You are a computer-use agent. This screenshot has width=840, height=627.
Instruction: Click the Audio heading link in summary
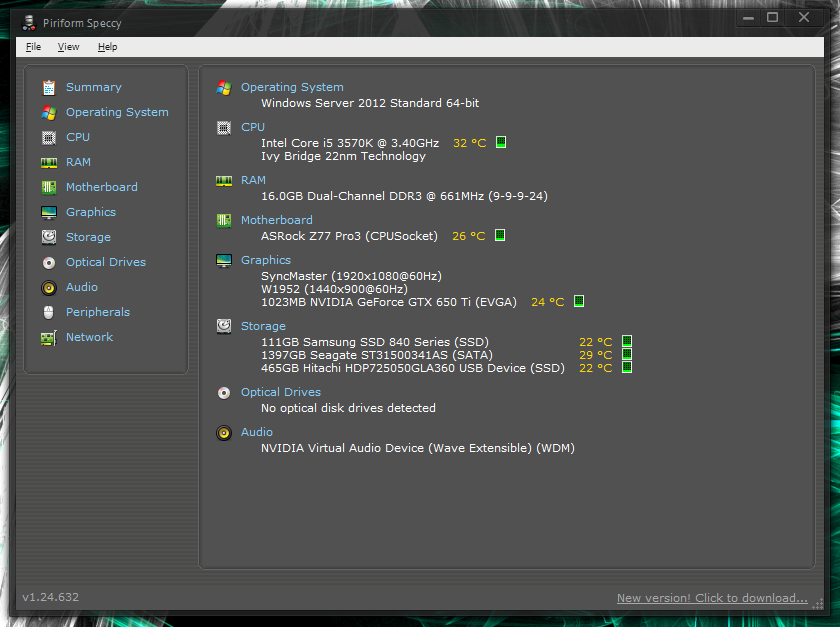click(x=257, y=432)
